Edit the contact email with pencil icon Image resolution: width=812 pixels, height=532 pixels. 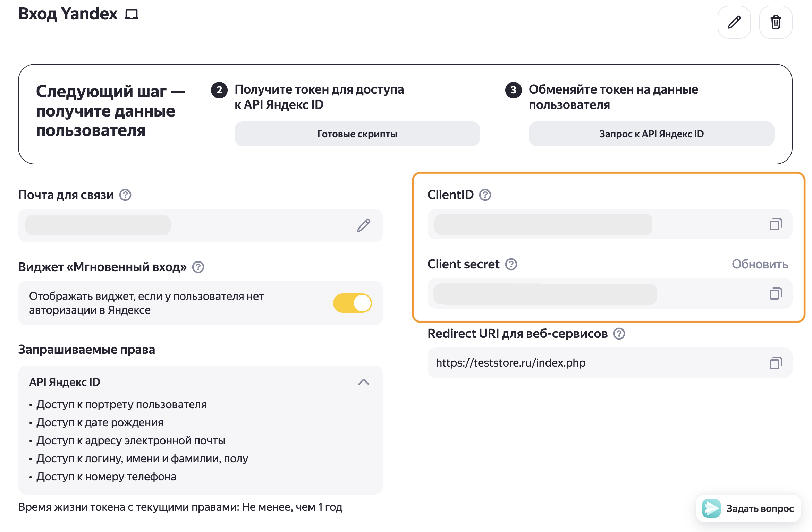364,225
